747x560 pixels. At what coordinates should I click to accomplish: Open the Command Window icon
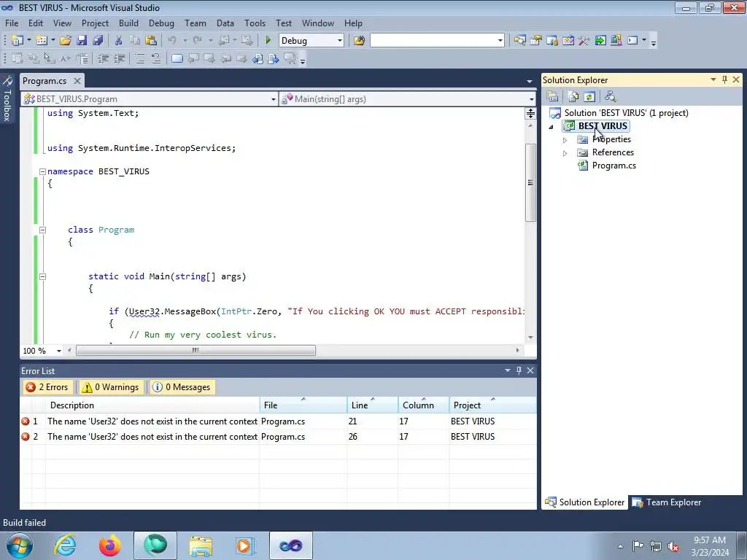tap(632, 41)
